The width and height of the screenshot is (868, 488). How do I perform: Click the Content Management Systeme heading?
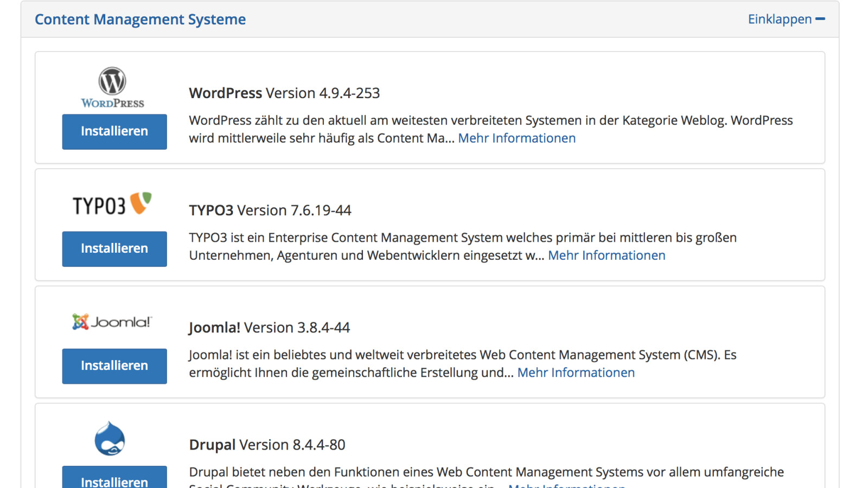pos(140,19)
